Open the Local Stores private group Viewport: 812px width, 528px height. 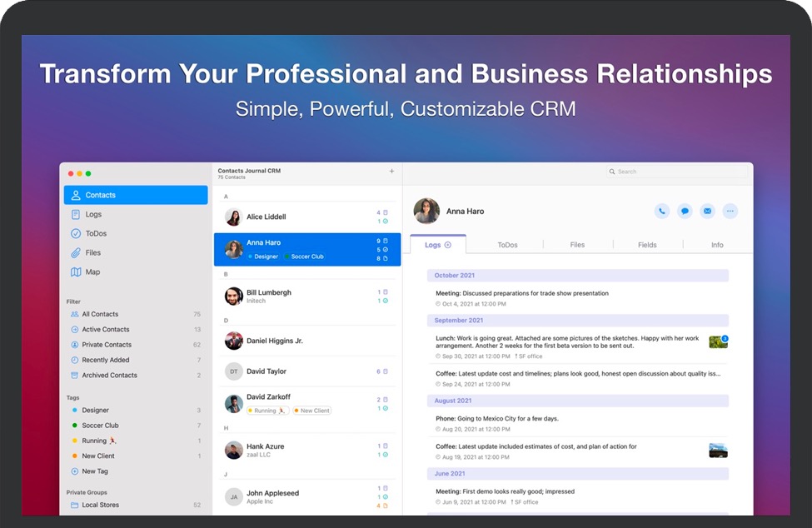tap(100, 506)
